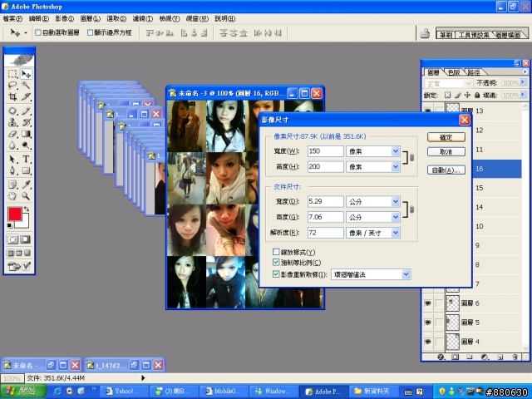The image size is (532, 399).
Task: Toggle show bounding box checkbox
Action: point(90,32)
